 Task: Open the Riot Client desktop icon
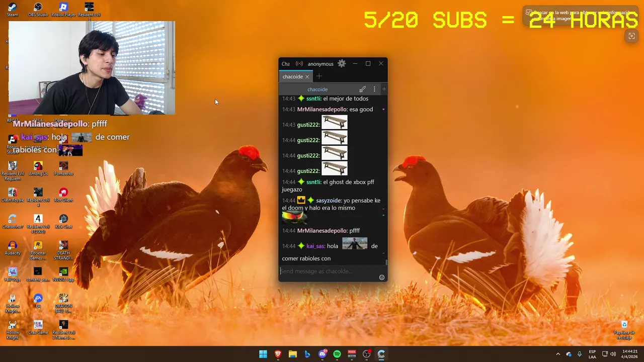(x=63, y=195)
